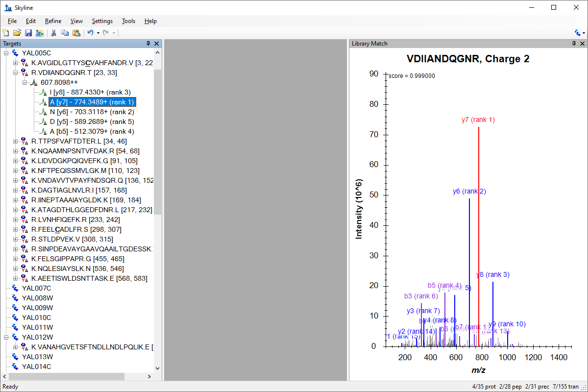Viewport: 588px width, 392px height.
Task: Collapse the 607.8098++ precursor node
Action: [x=25, y=82]
